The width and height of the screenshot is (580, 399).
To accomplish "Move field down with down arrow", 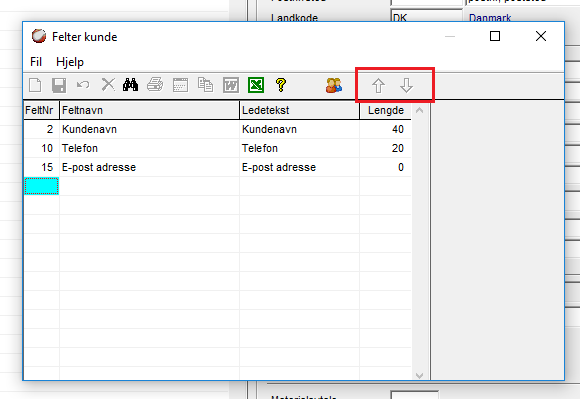I will pyautogui.click(x=407, y=85).
